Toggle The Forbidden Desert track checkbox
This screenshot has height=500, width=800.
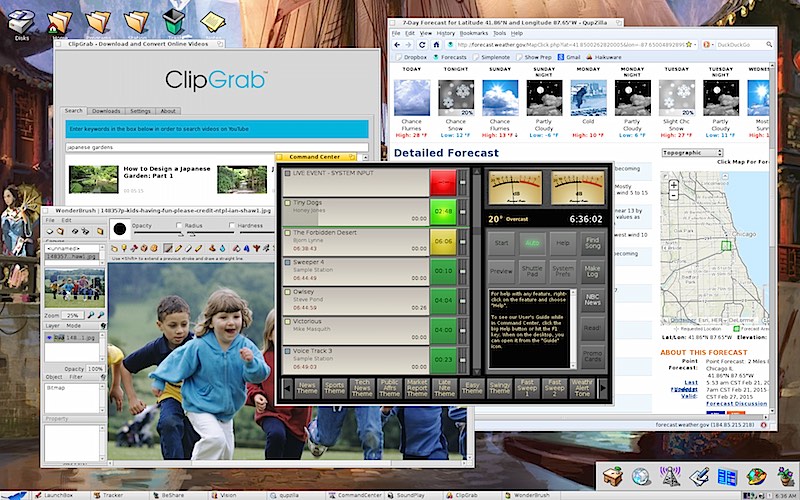click(288, 233)
